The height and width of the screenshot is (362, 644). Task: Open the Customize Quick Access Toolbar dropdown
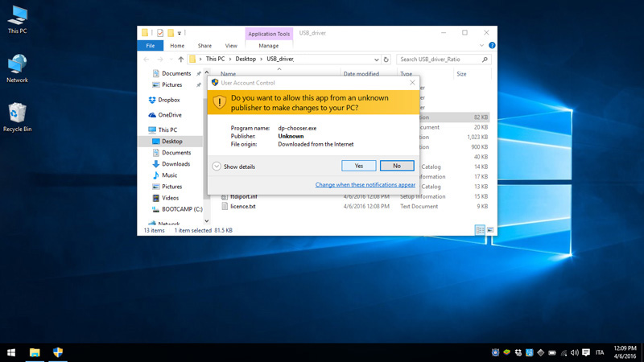click(179, 33)
